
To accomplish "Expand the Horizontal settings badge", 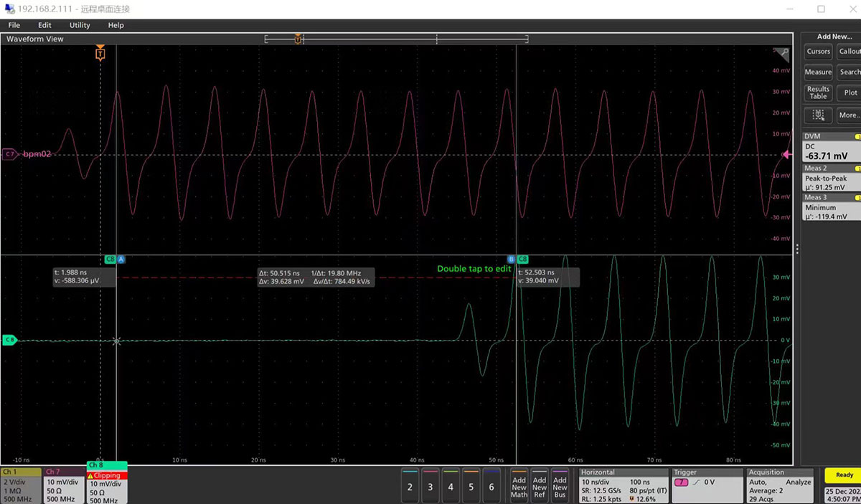I will 623,485.
